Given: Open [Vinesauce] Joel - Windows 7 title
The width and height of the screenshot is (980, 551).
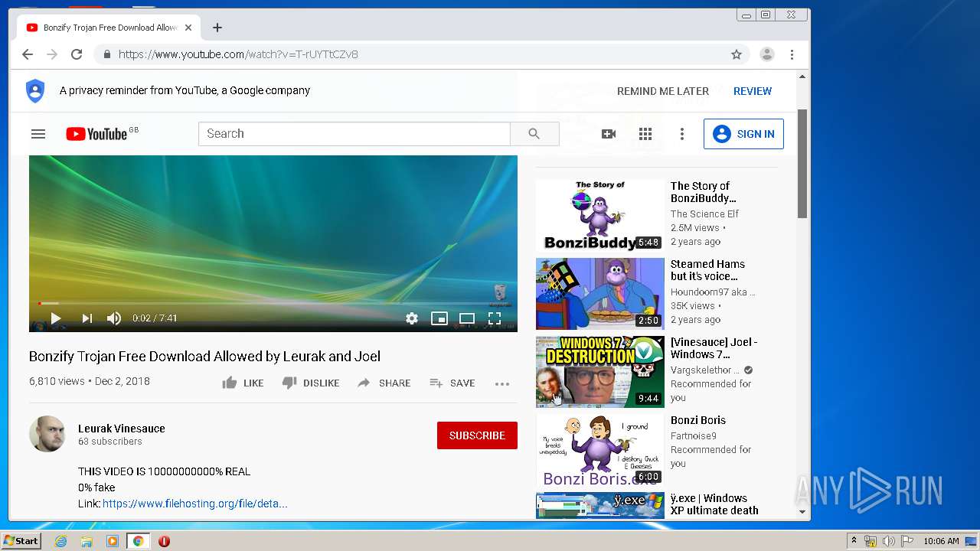Looking at the screenshot, I should point(714,348).
